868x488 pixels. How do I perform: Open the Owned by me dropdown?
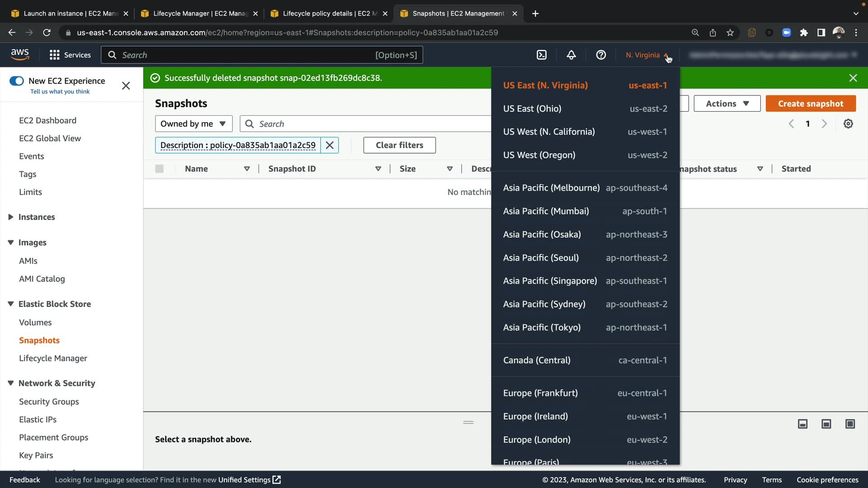click(193, 124)
